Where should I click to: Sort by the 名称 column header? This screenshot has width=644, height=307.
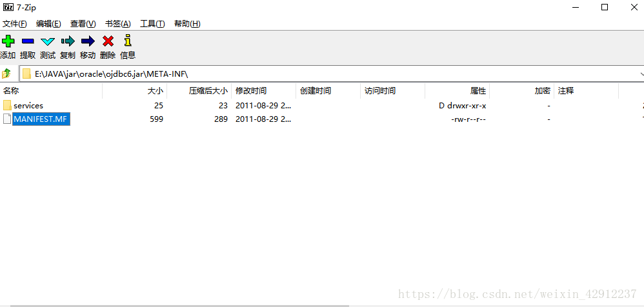pyautogui.click(x=52, y=91)
